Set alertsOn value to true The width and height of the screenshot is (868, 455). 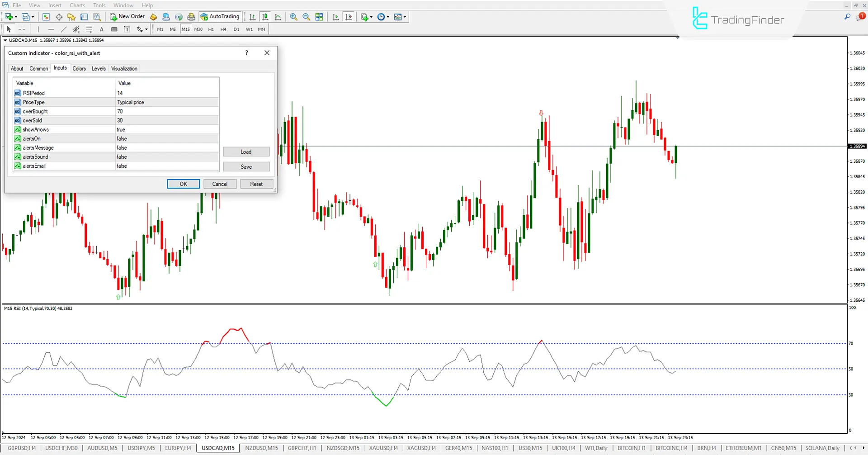pyautogui.click(x=167, y=138)
